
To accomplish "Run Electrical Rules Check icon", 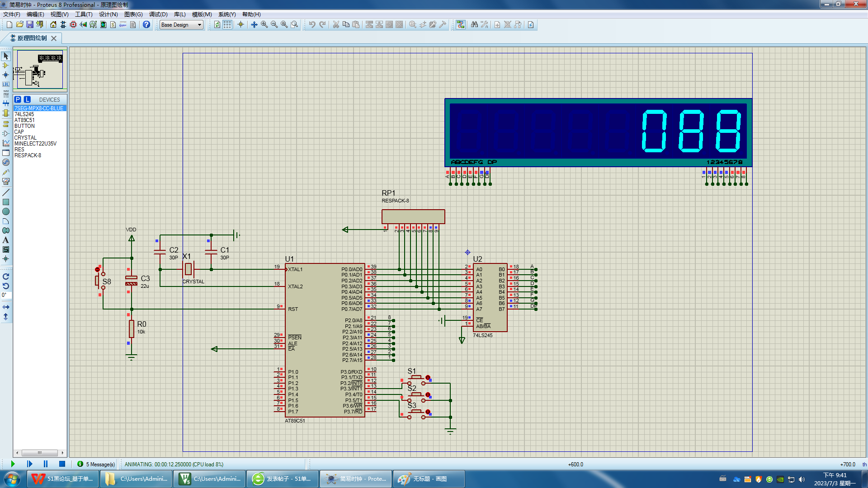I will [531, 24].
